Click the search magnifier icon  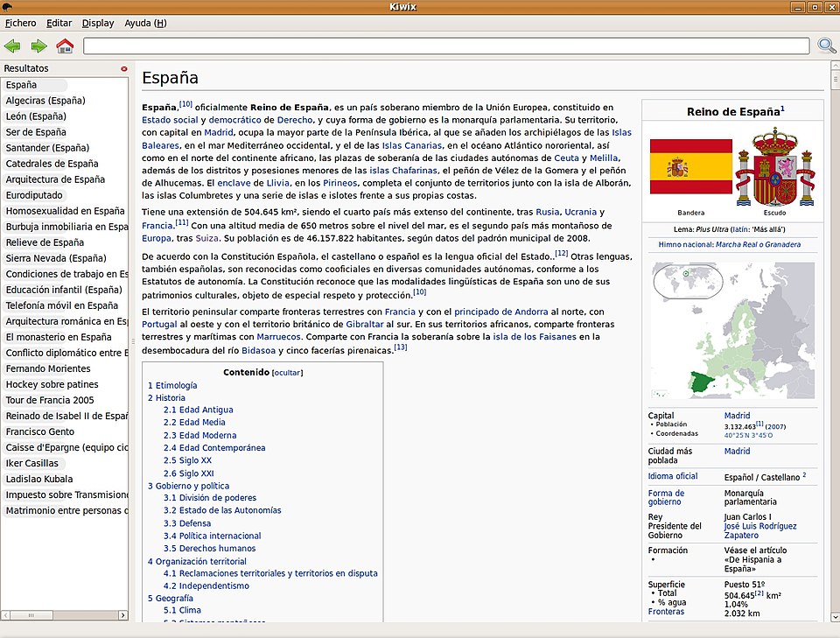click(826, 46)
